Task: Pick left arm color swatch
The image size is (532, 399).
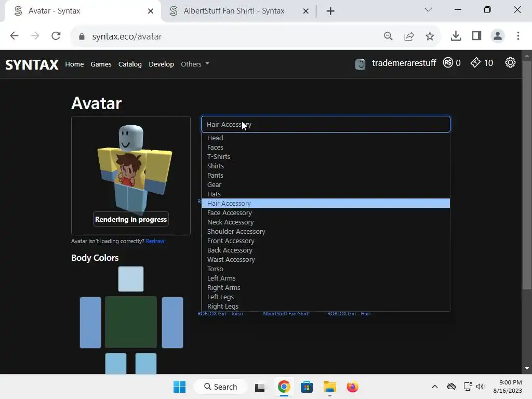Action: [x=90, y=323]
